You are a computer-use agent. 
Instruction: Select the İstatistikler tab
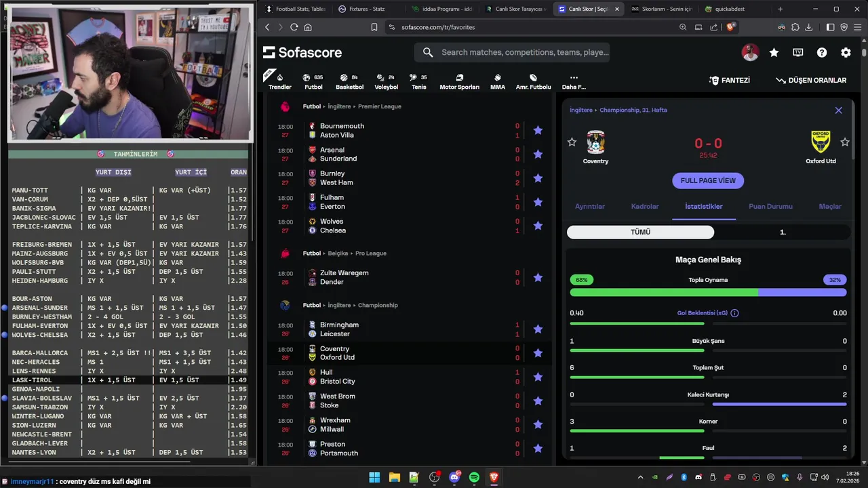tap(704, 206)
